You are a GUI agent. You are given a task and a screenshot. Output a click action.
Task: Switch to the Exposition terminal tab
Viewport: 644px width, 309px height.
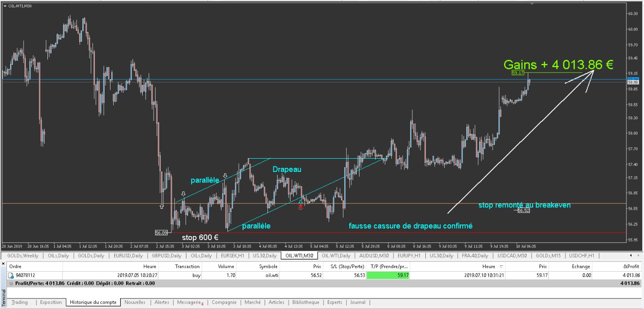click(x=51, y=302)
